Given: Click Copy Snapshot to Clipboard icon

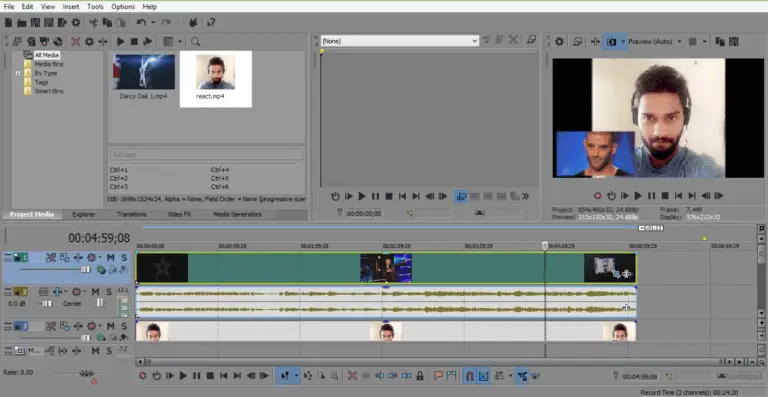Looking at the screenshot, I should (720, 42).
